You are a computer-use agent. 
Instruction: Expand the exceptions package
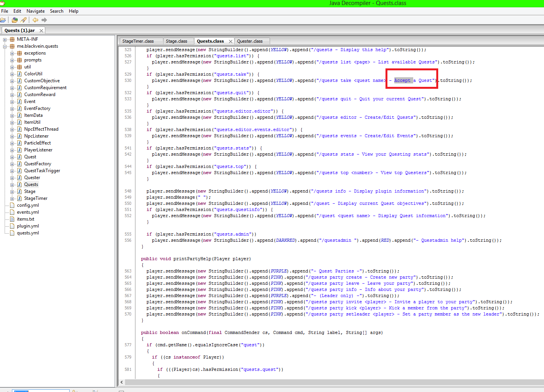(12, 53)
